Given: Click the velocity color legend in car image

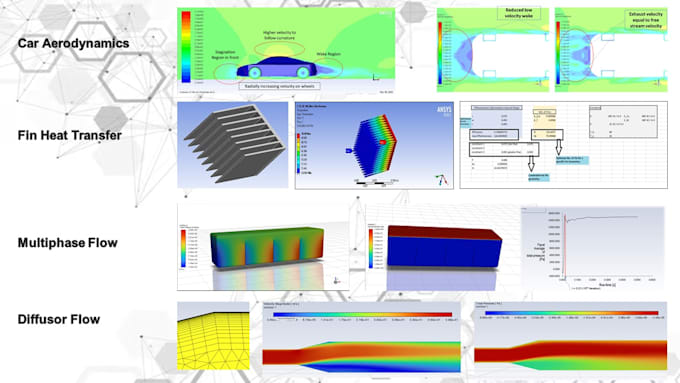Looking at the screenshot, I should [x=186, y=47].
